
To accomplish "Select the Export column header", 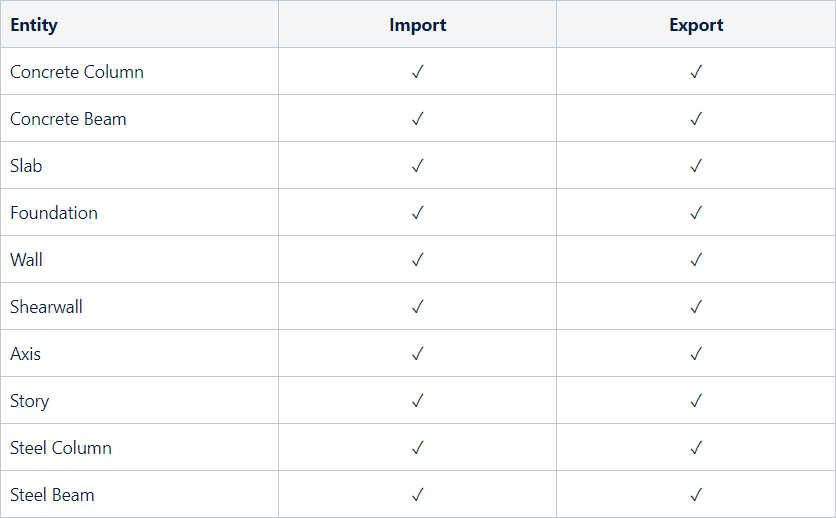I will pyautogui.click(x=696, y=25).
